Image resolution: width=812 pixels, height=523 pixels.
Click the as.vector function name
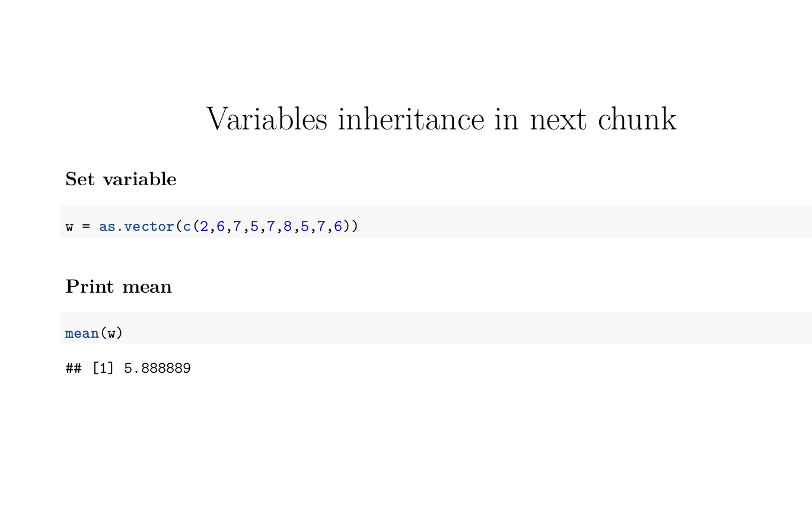click(x=137, y=227)
